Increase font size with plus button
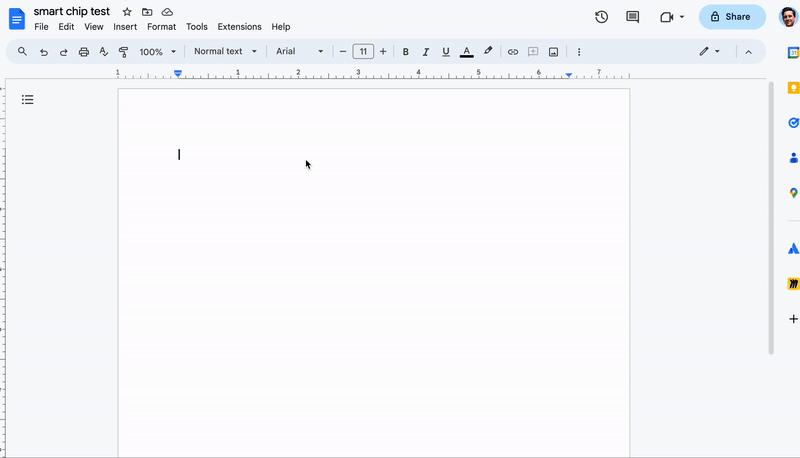Screen dimensions: 800x458 click(x=383, y=52)
